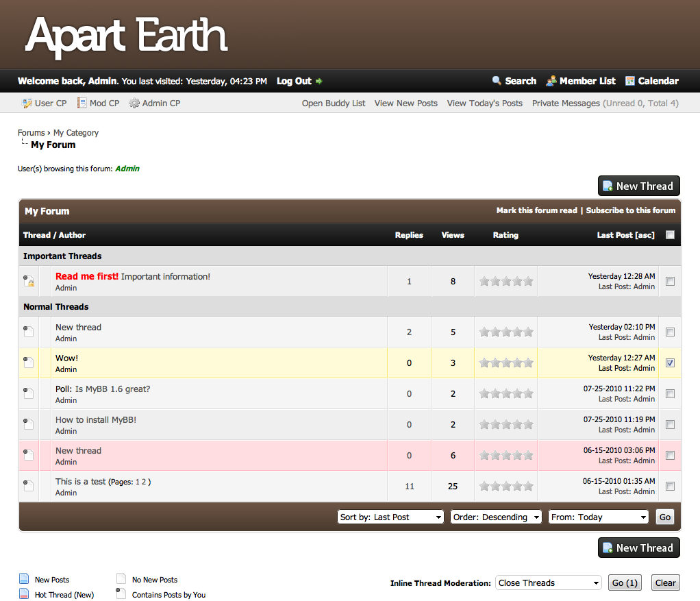
Task: Click the green Log Out arrow icon
Action: 319,82
